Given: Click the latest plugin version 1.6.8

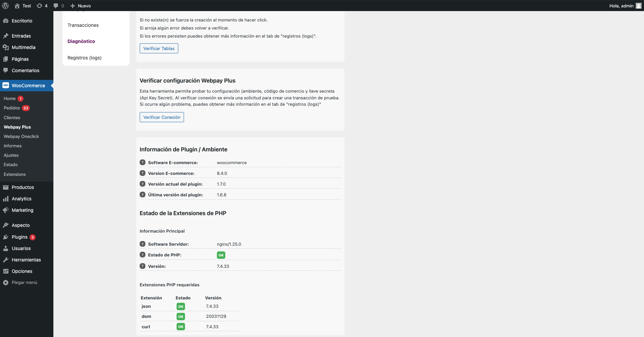Looking at the screenshot, I should [x=222, y=195].
